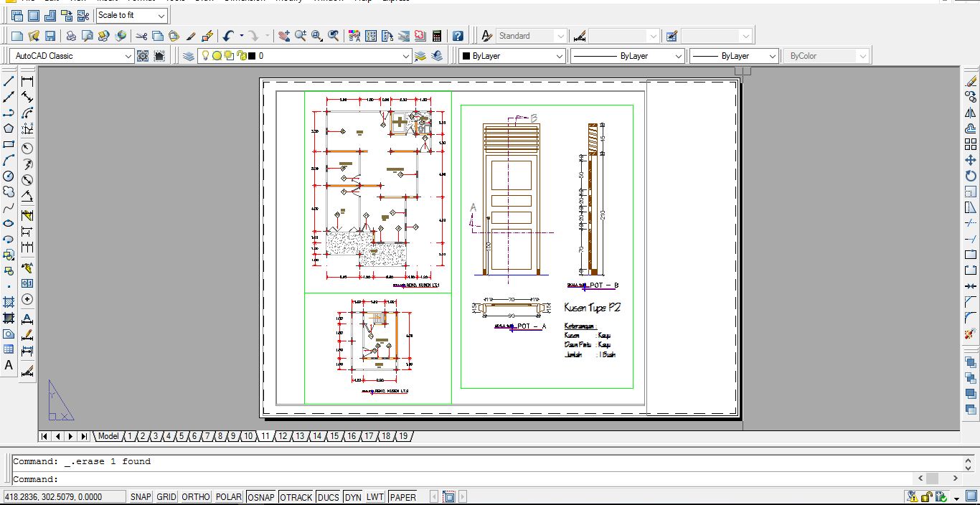Viewport: 980px width, 505px height.
Task: Open Layer Properties Manager icon
Action: [x=188, y=56]
